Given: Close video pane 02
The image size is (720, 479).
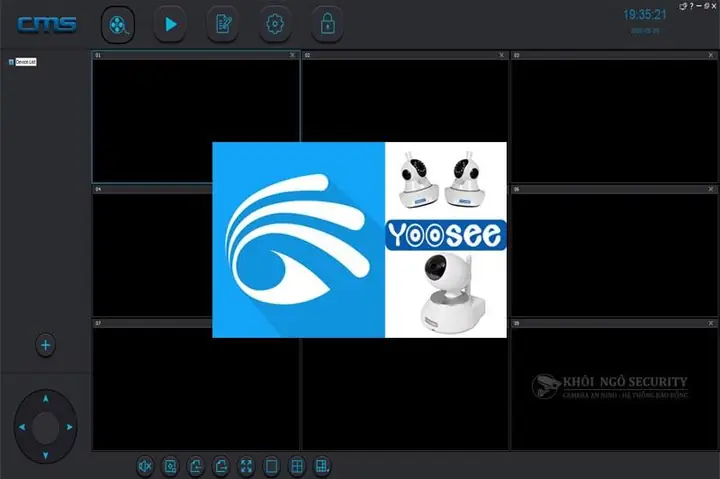Looking at the screenshot, I should pos(501,55).
